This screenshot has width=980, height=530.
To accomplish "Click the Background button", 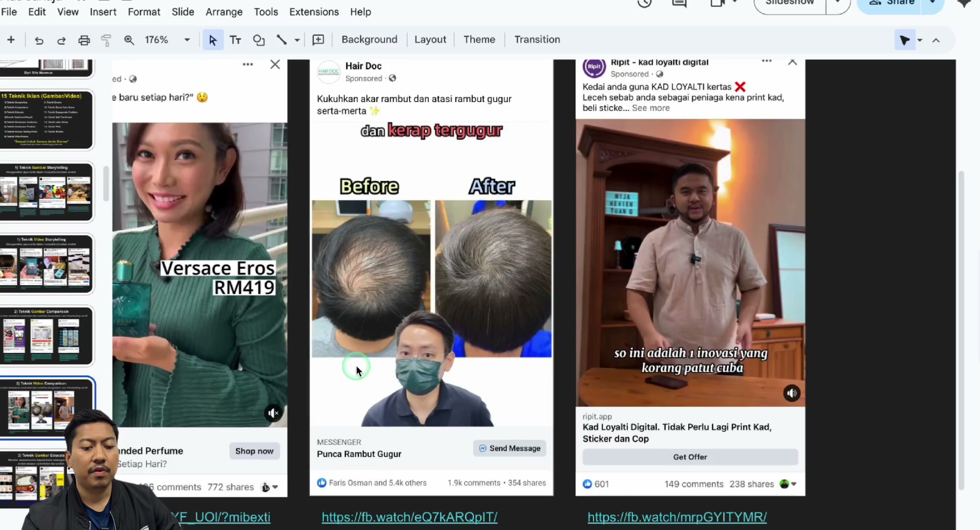I will (369, 39).
